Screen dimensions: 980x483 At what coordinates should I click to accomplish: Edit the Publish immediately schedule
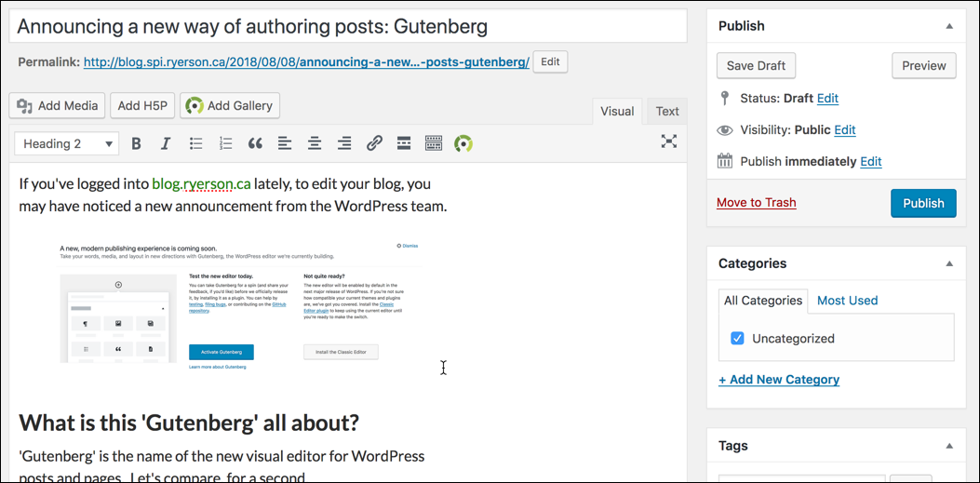[870, 161]
